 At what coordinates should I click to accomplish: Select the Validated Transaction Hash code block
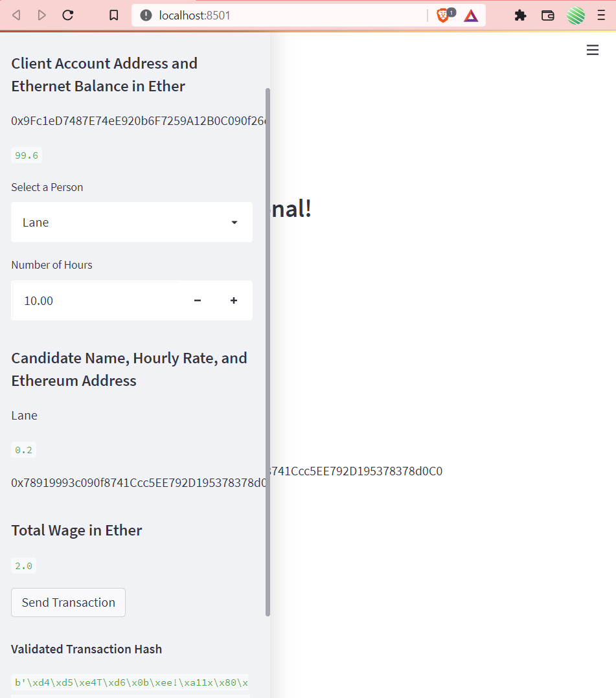click(x=130, y=682)
